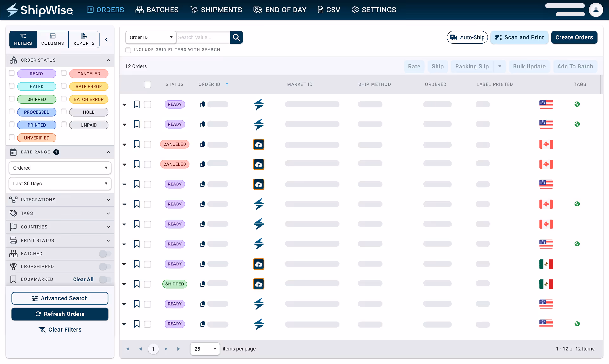Viewport: 609px width, 364px height.
Task: Bookmark the first order row
Action: [137, 104]
